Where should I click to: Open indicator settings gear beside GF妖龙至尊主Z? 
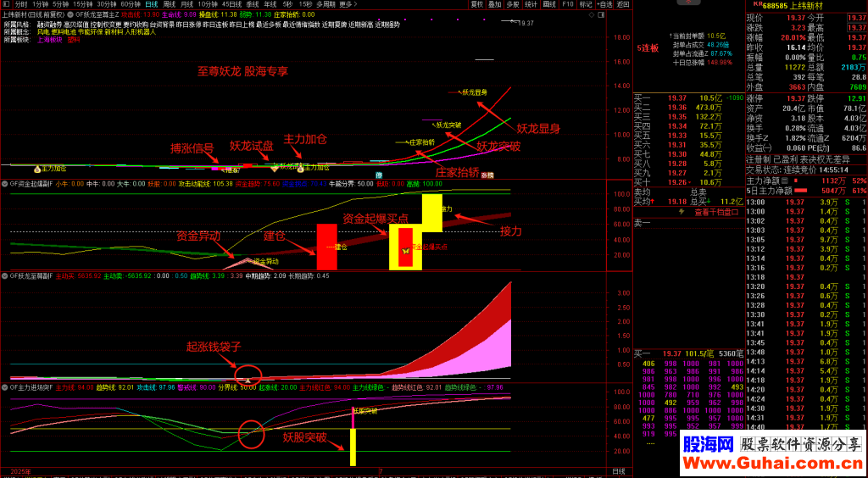[71, 14]
